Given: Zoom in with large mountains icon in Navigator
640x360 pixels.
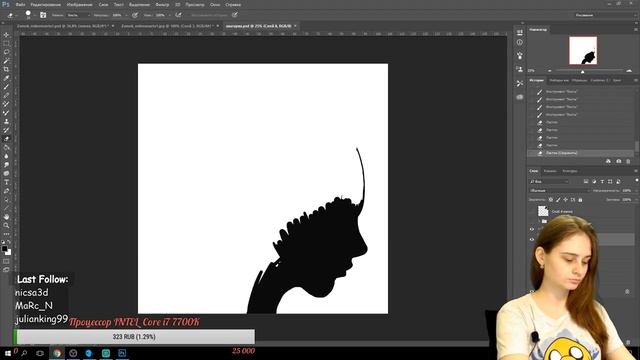Looking at the screenshot, I should [629, 71].
